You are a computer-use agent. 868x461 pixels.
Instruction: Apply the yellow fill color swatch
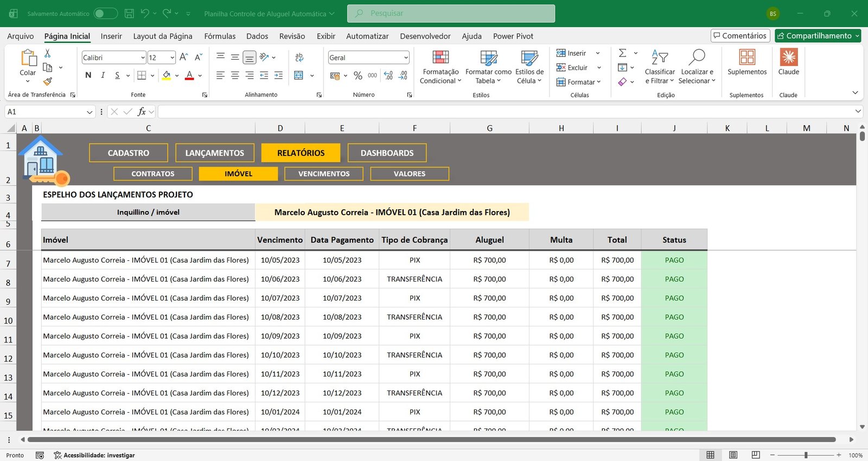(167, 75)
